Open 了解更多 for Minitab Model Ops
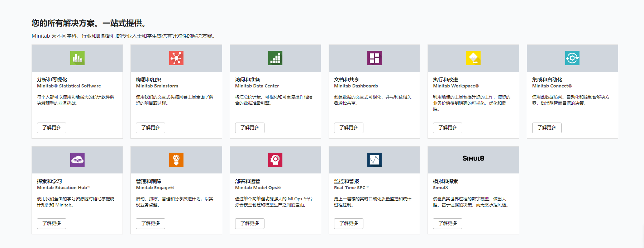Screen dimensions: 644x248 coord(250,224)
